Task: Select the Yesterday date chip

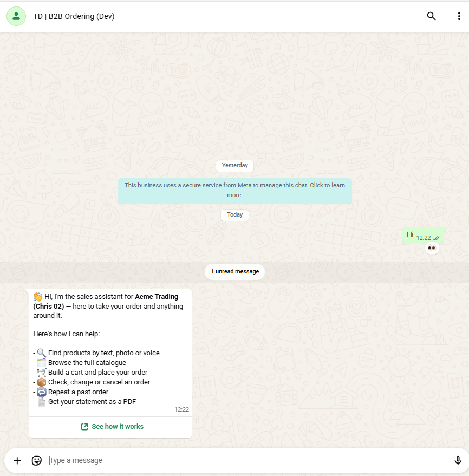Action: click(x=234, y=166)
